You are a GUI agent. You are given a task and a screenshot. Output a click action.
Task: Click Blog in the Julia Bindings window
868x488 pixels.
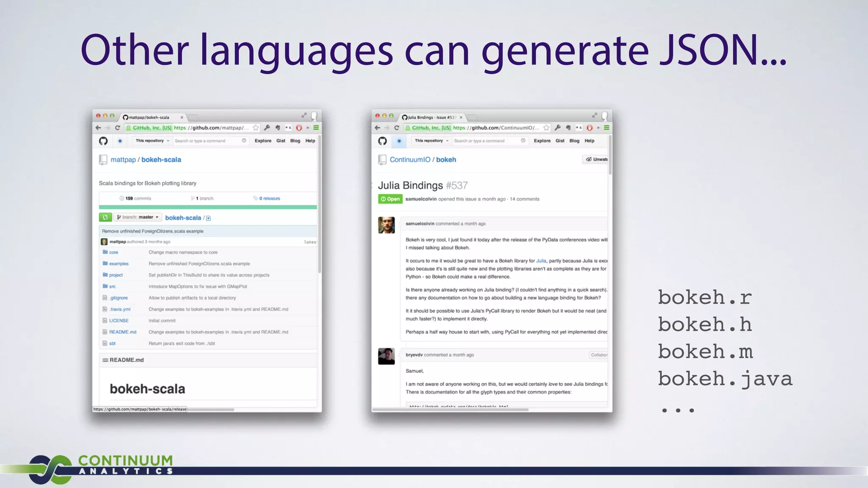574,141
